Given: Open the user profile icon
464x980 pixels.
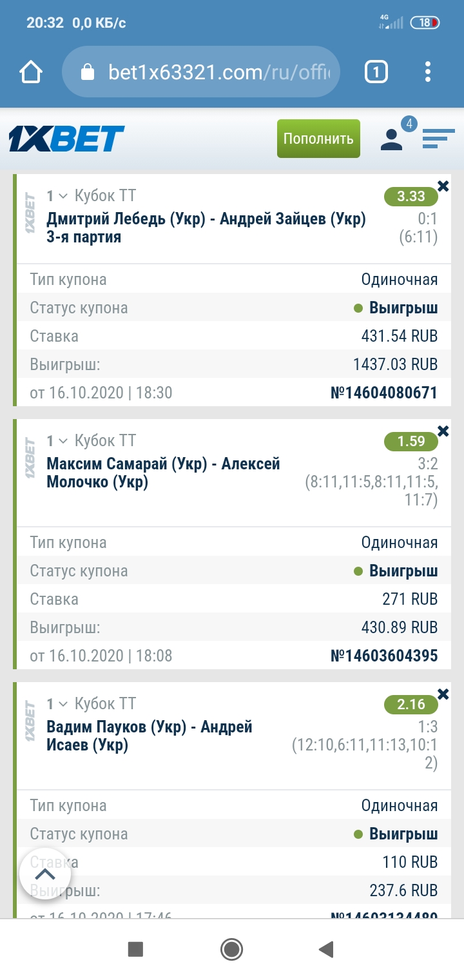Looking at the screenshot, I should [x=391, y=139].
